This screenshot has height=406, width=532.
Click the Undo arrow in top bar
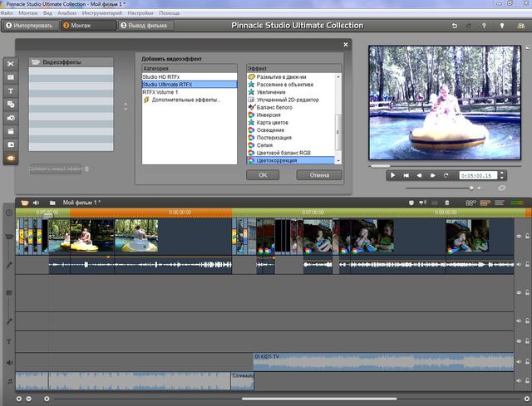455,26
